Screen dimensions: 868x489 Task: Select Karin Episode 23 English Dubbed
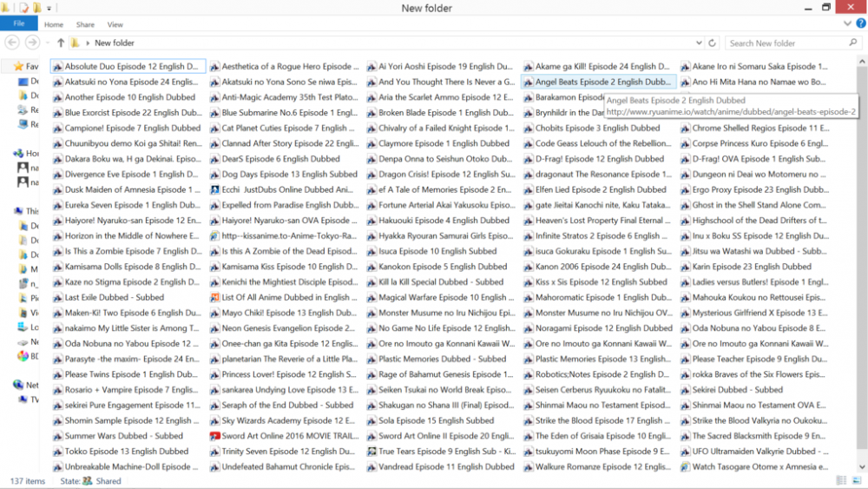click(x=752, y=267)
